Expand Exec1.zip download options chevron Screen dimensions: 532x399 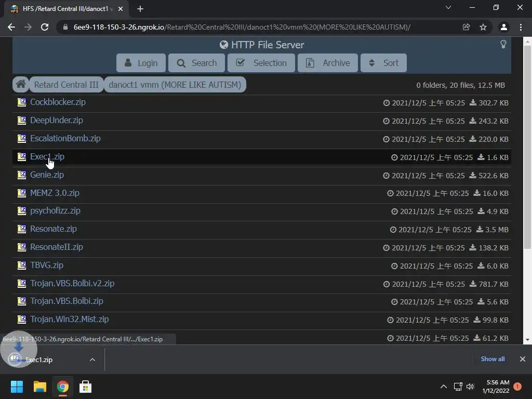click(92, 360)
